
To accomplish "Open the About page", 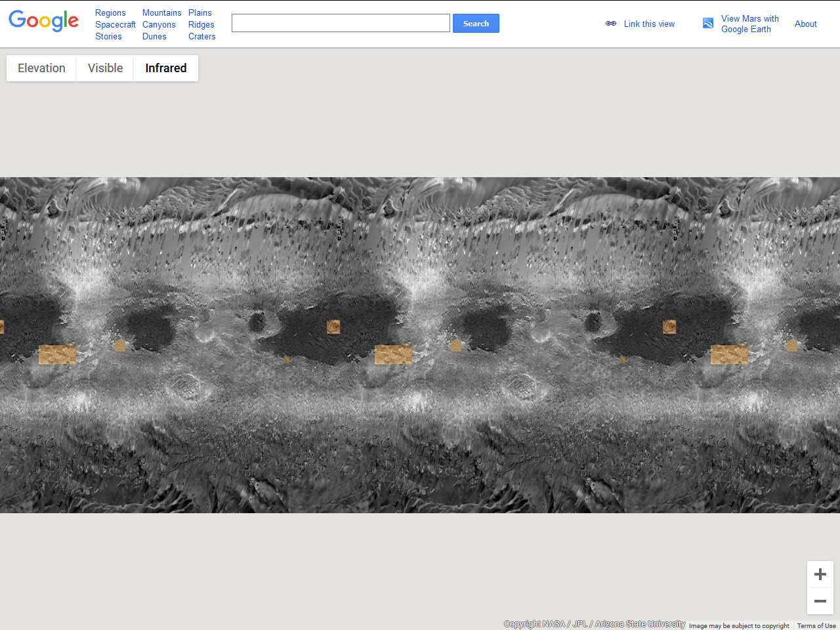I will point(806,24).
